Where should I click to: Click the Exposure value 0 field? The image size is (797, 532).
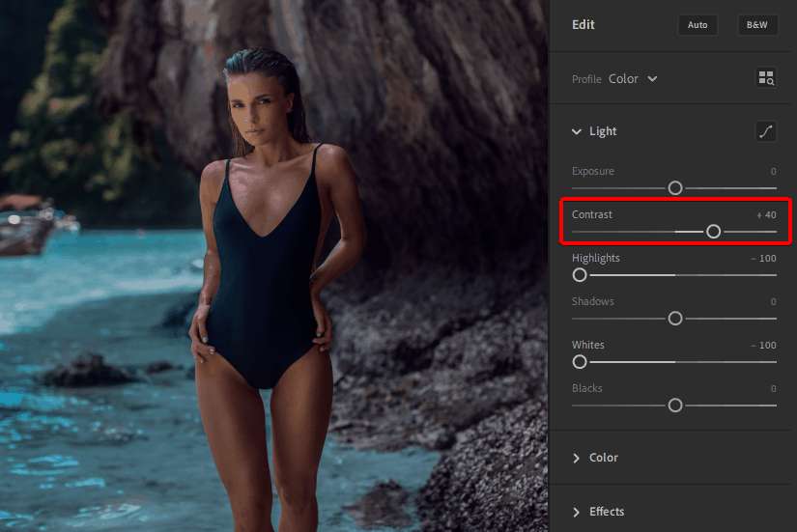[773, 171]
